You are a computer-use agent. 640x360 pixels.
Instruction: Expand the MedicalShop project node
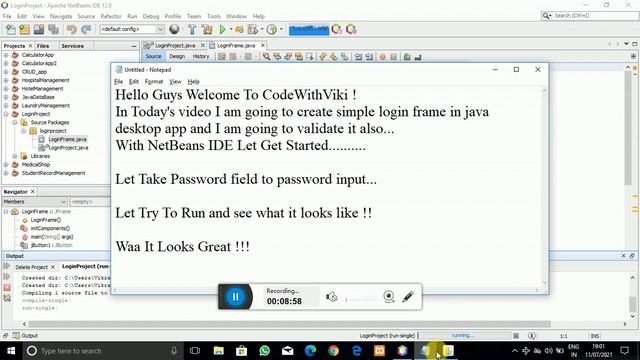6,164
